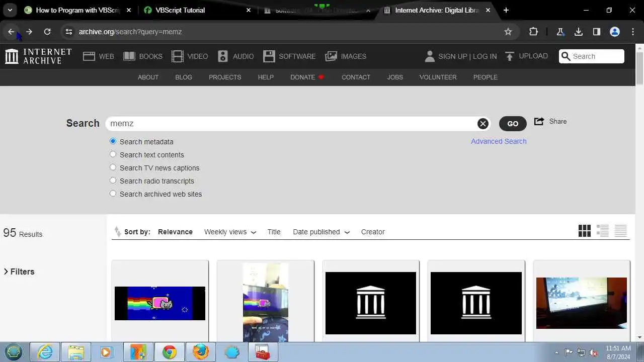Open the Nyan Cat thumbnail result
Screen dimensions: 644x362
(160, 303)
